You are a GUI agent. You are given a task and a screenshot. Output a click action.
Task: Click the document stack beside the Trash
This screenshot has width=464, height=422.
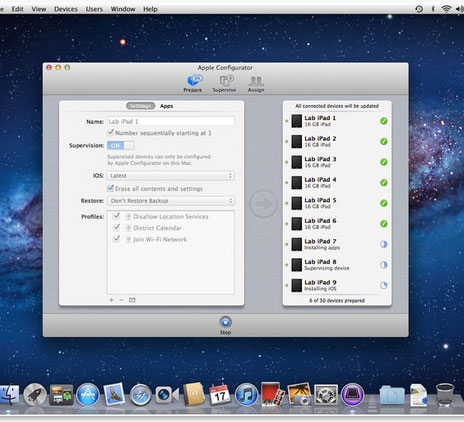coord(418,395)
